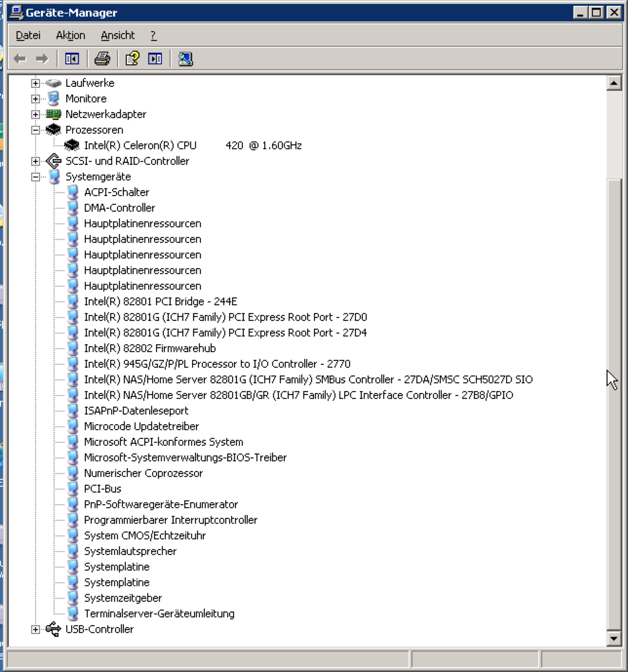This screenshot has height=672, width=628.
Task: Click the ACPI-Schalter device icon
Action: [x=73, y=192]
